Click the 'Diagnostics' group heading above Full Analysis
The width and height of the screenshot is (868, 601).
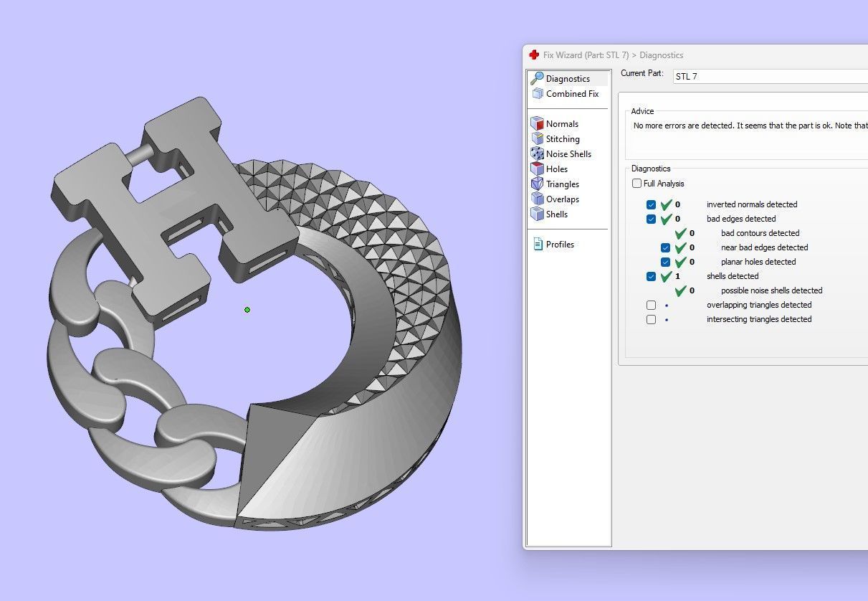click(x=651, y=169)
